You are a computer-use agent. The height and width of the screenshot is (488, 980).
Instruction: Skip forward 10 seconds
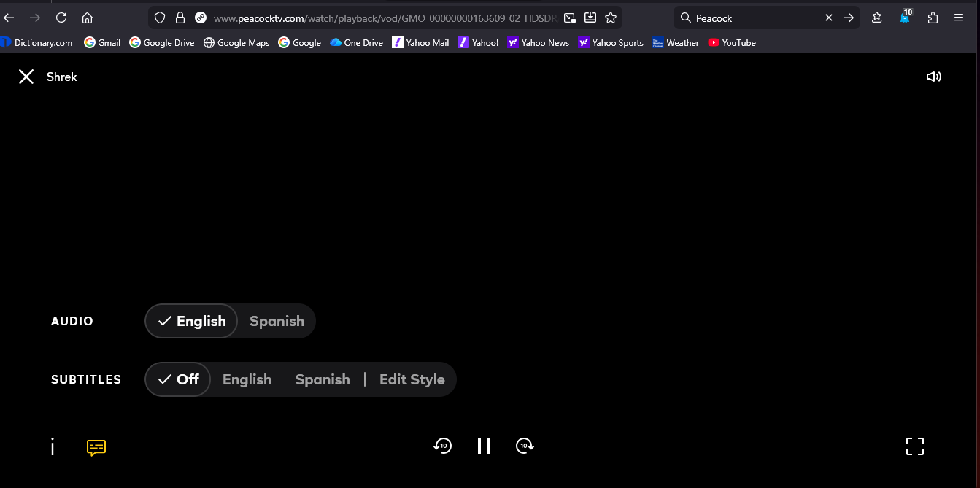click(x=525, y=446)
